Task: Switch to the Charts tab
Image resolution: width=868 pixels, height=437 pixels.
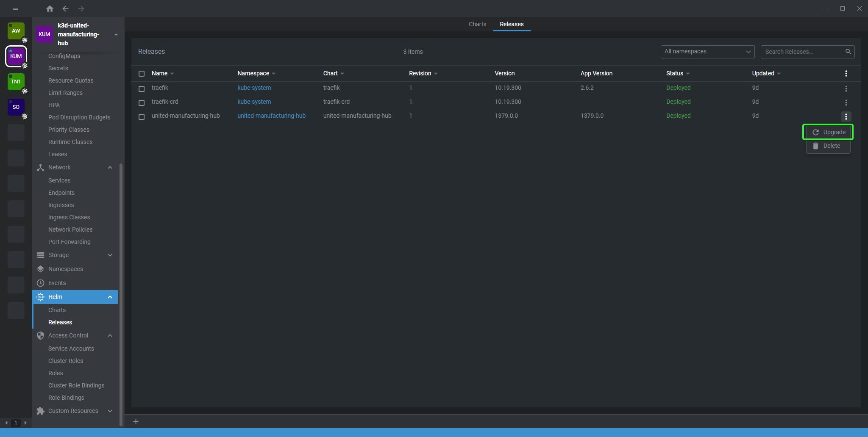Action: [x=477, y=24]
